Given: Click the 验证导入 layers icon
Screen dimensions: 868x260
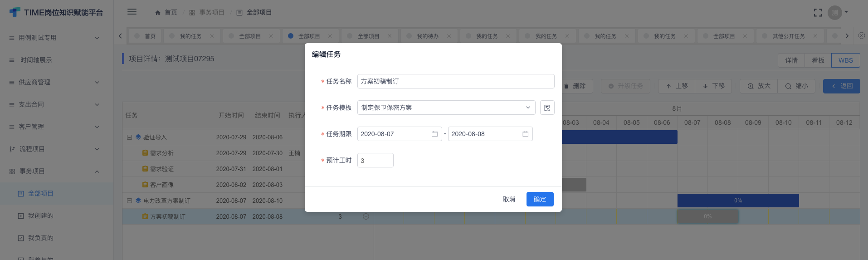Looking at the screenshot, I should [x=138, y=137].
